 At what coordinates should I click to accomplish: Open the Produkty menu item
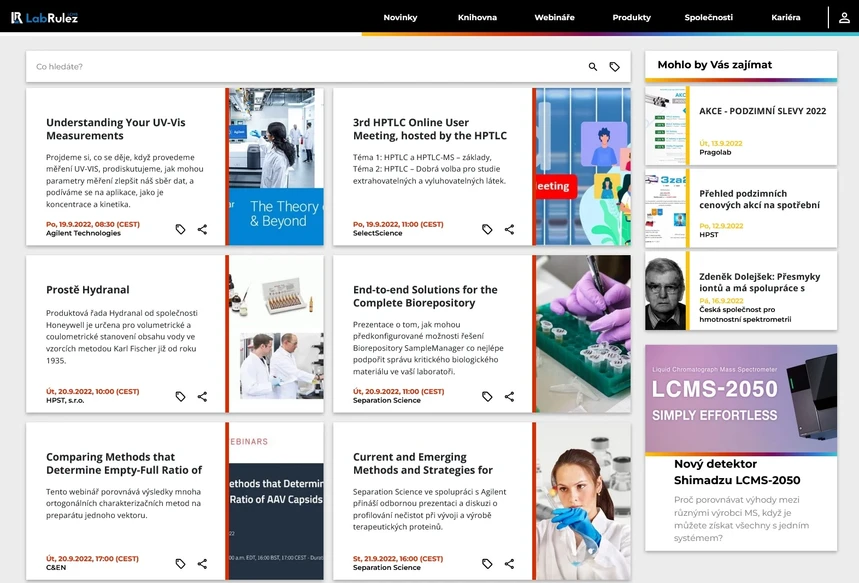(632, 18)
